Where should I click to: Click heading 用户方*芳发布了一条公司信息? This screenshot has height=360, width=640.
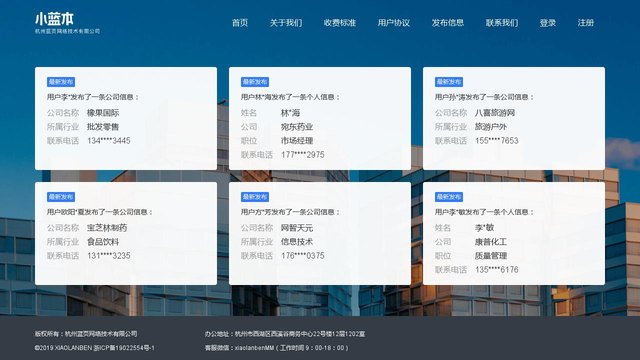point(290,212)
